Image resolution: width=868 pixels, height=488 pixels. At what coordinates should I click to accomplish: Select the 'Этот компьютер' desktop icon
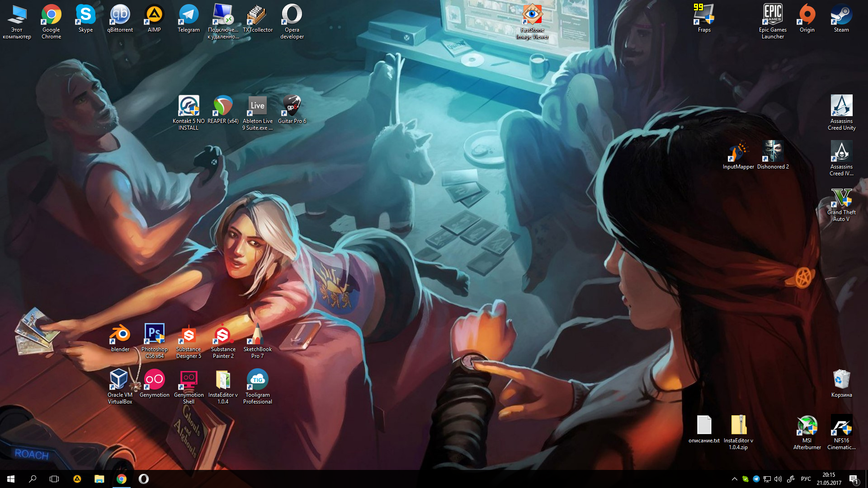pyautogui.click(x=17, y=22)
